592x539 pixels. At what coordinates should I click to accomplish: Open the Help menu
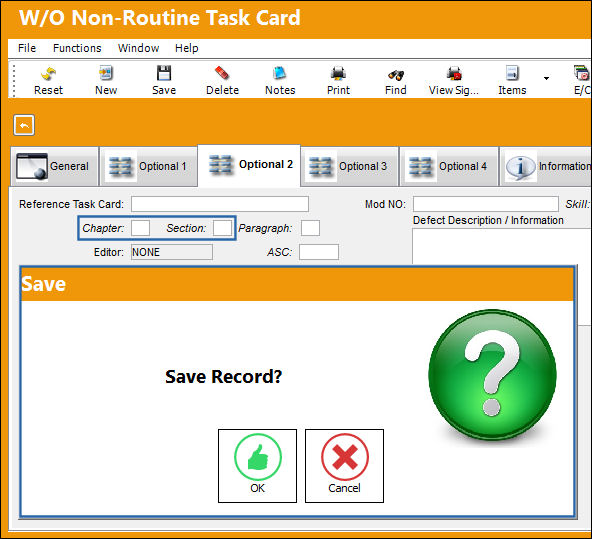tap(187, 48)
